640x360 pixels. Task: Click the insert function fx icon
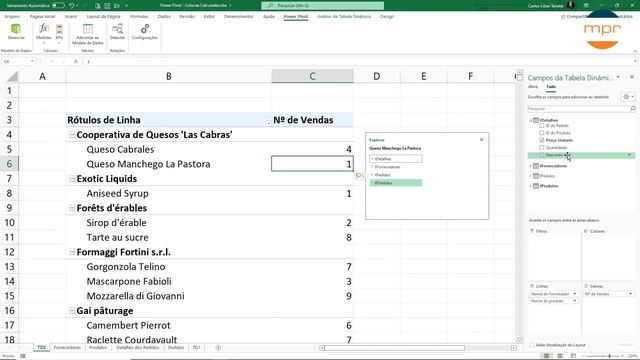[76, 61]
